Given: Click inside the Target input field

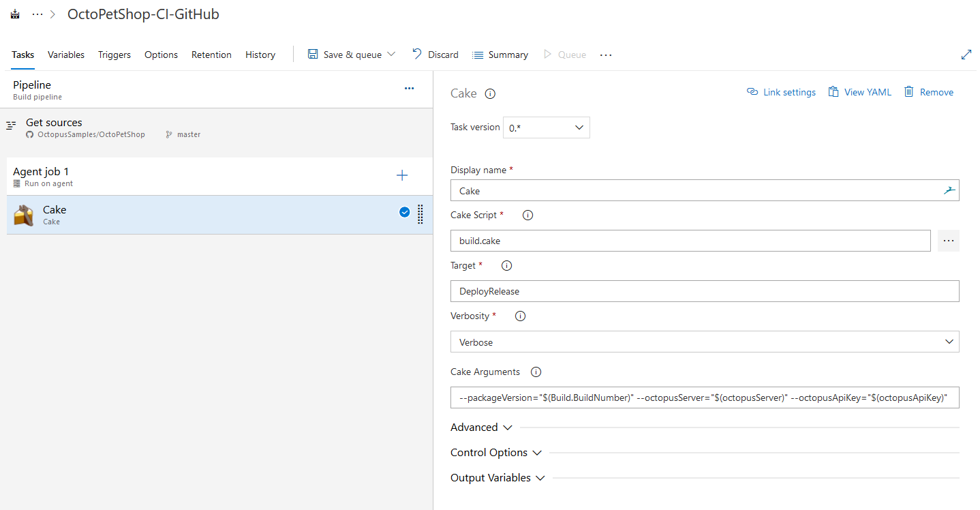Looking at the screenshot, I should pyautogui.click(x=705, y=290).
